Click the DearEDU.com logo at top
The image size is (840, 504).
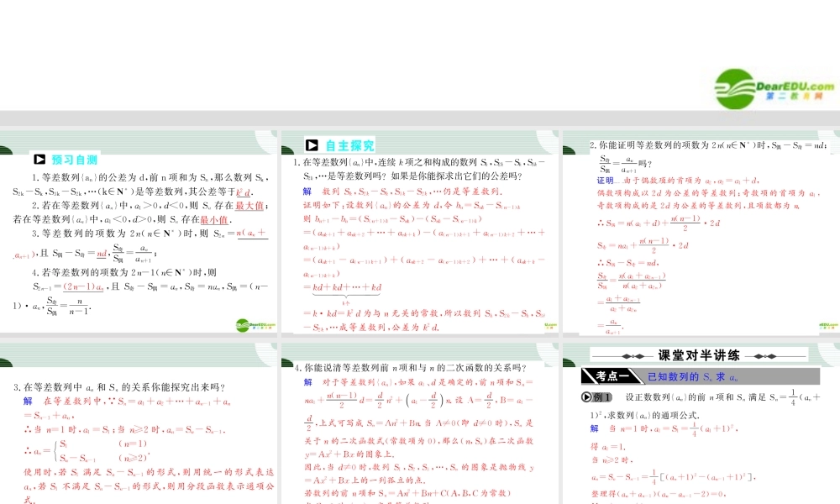click(x=774, y=89)
